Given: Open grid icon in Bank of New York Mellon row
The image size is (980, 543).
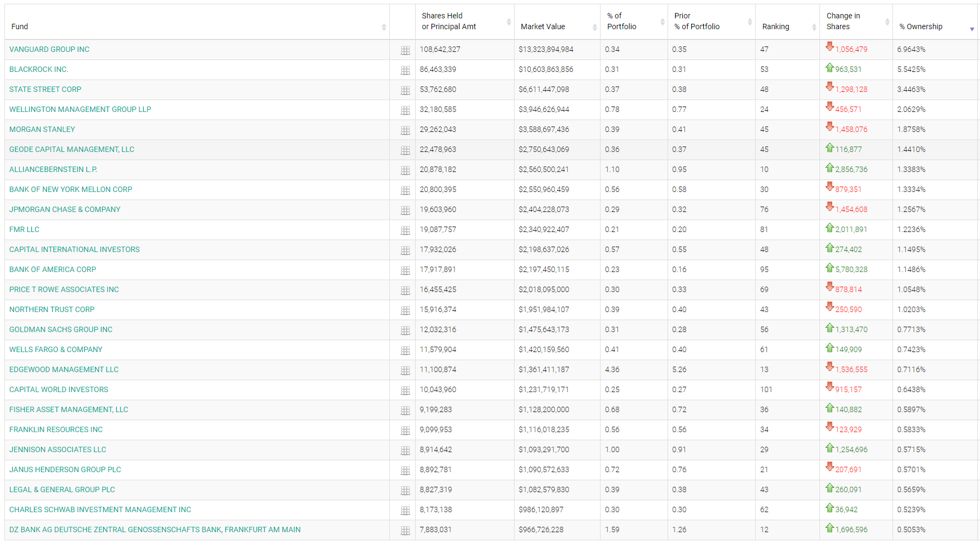Looking at the screenshot, I should (405, 190).
